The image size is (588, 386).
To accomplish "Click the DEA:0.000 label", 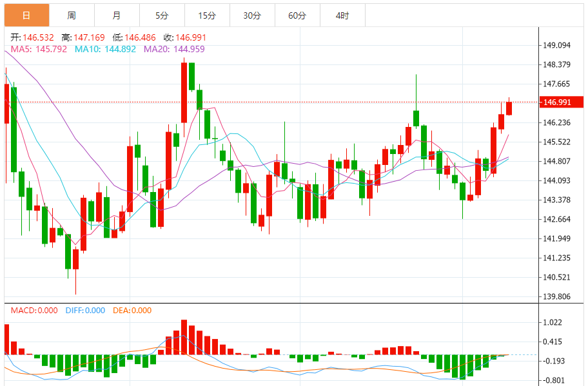I will pyautogui.click(x=132, y=311).
